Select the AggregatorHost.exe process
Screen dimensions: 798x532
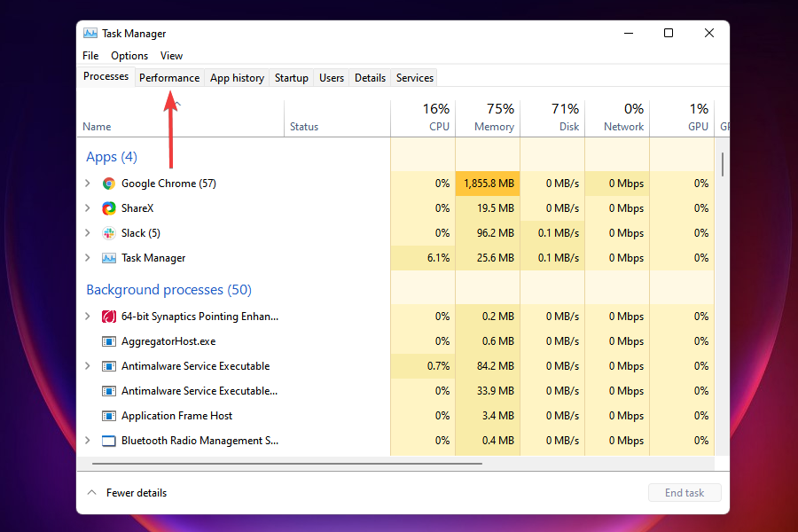[168, 341]
